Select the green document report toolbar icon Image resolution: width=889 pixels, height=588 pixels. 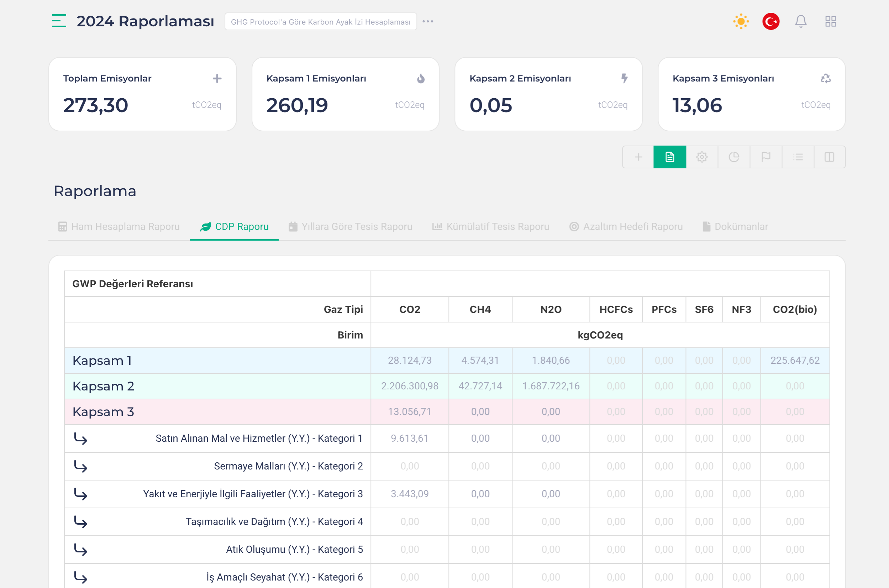coord(670,157)
